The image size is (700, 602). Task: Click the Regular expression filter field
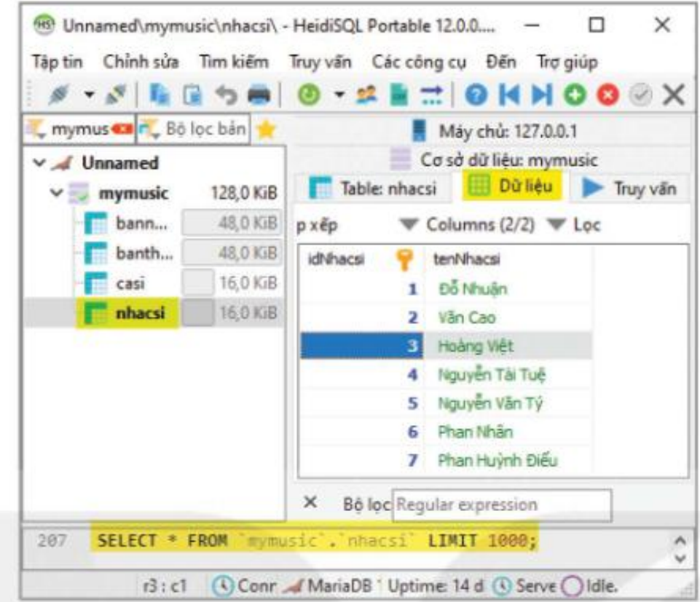pyautogui.click(x=502, y=505)
